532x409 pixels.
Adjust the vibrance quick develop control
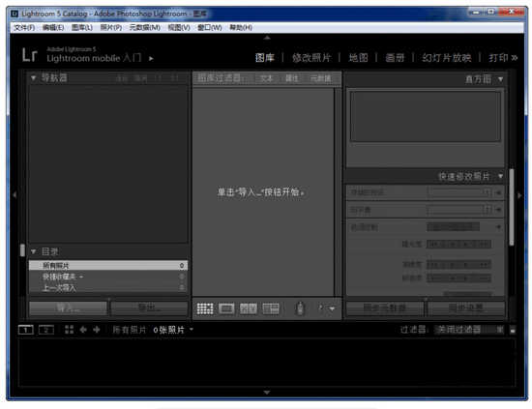tap(458, 278)
